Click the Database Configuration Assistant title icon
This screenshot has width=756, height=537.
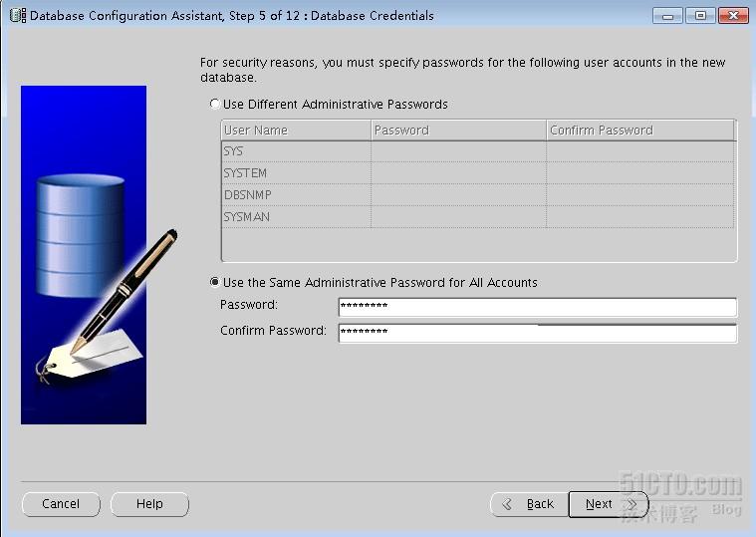[x=18, y=15]
